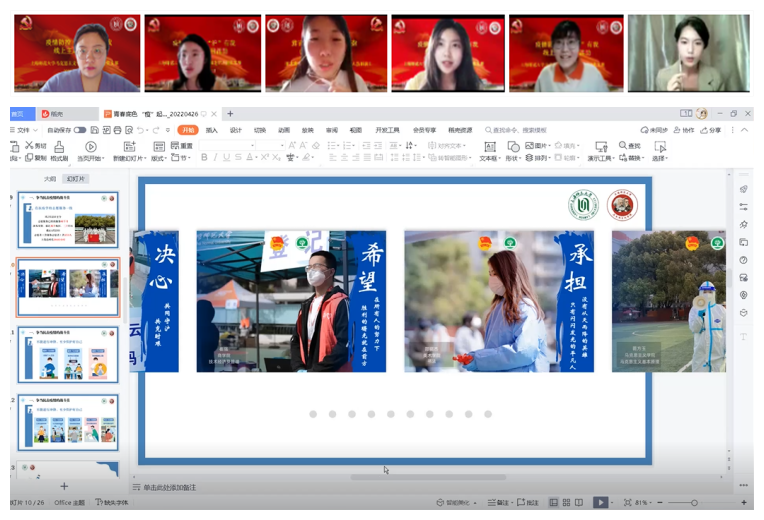Toggle the notes (备注) pane in status bar
The height and width of the screenshot is (520, 764).
(x=502, y=502)
